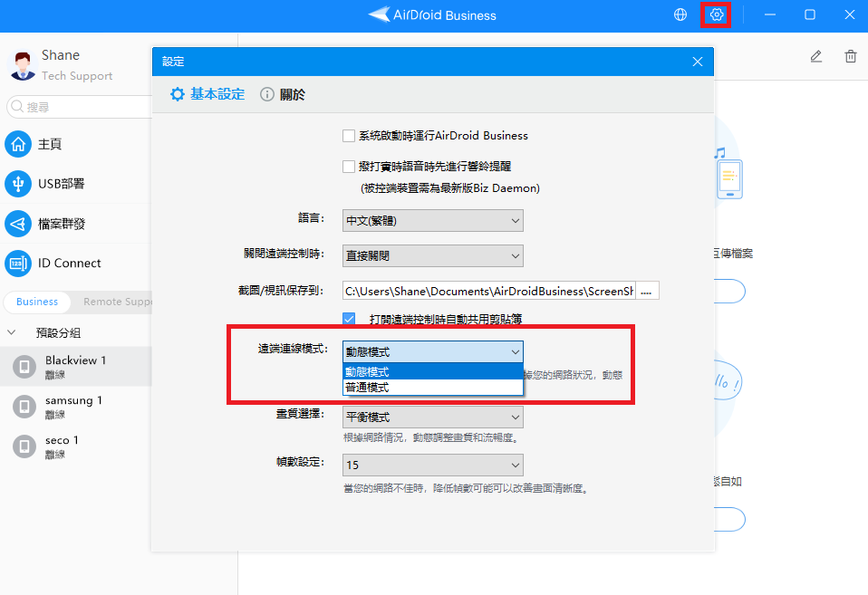Enable 撥打實時語音時先進行響鈴提醒 checkbox
The width and height of the screenshot is (868, 595).
(349, 166)
